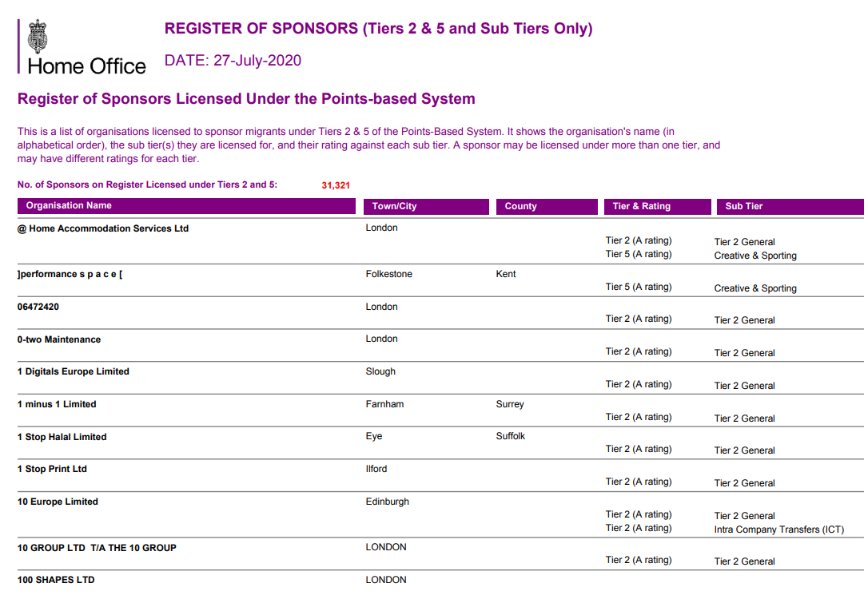Click the DATE: 27-July-2020 text
Viewport: 868px width, 595px height.
233,61
